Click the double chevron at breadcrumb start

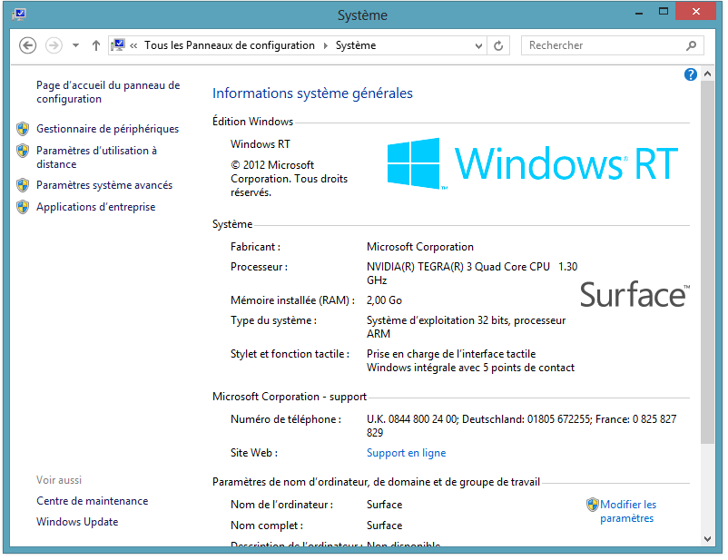click(x=133, y=45)
